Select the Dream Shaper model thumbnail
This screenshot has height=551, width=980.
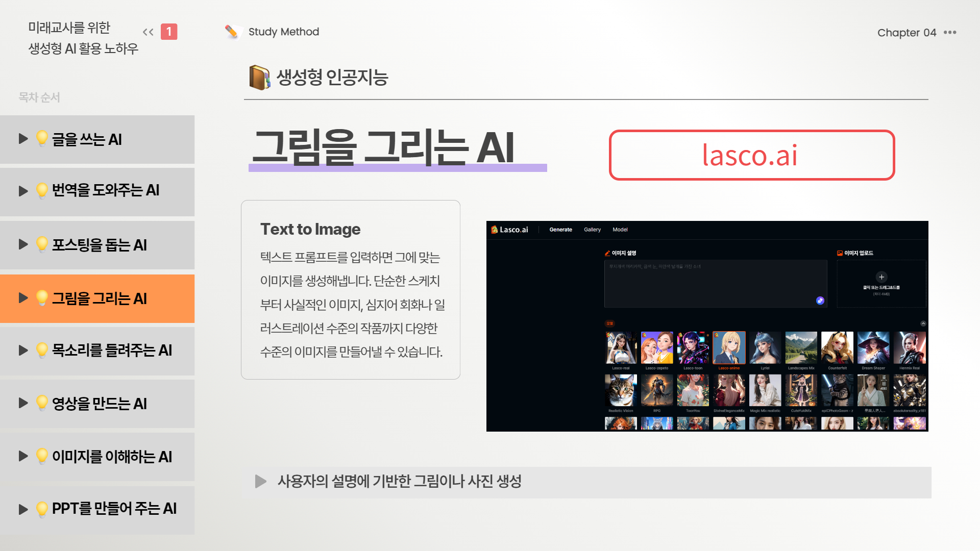point(873,347)
